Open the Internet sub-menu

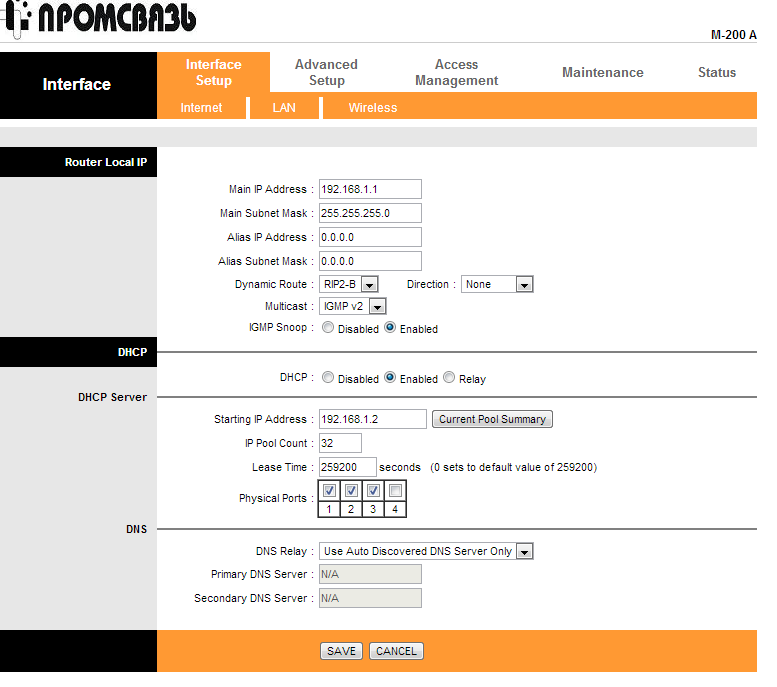click(201, 108)
